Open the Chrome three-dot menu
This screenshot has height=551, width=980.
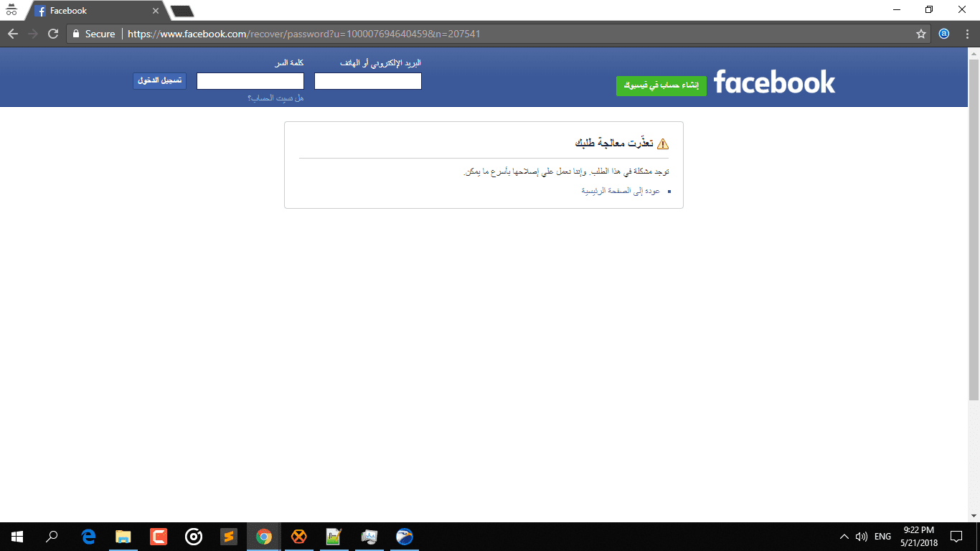tap(966, 34)
